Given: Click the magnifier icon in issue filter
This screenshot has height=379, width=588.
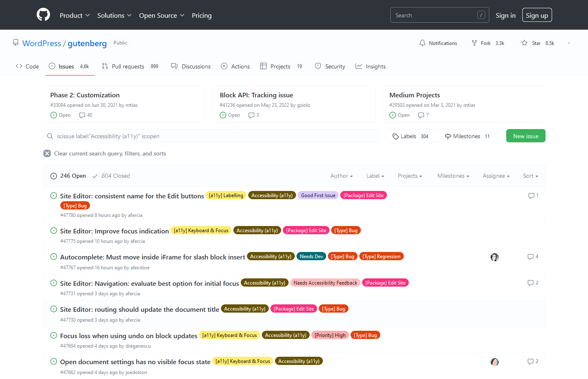Looking at the screenshot, I should coord(50,136).
